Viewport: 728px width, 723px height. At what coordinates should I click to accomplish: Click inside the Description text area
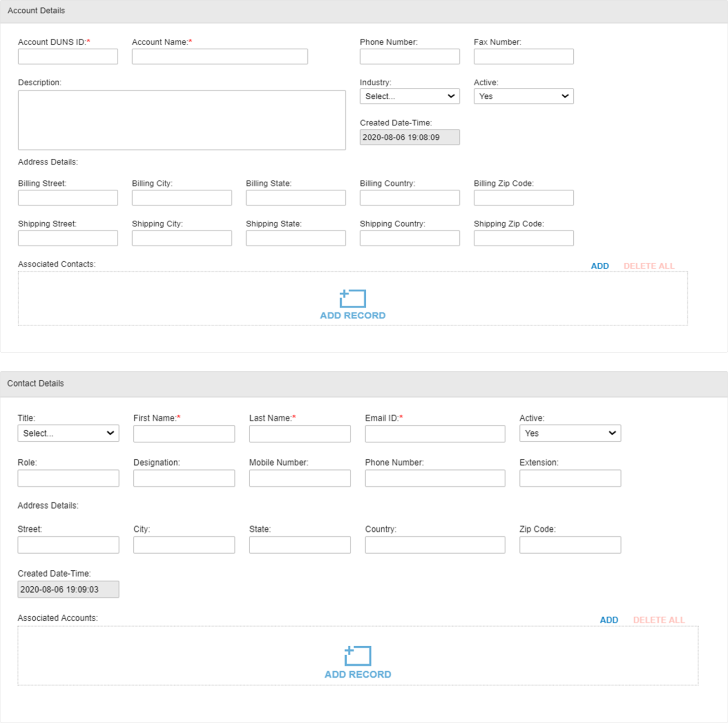(x=182, y=120)
